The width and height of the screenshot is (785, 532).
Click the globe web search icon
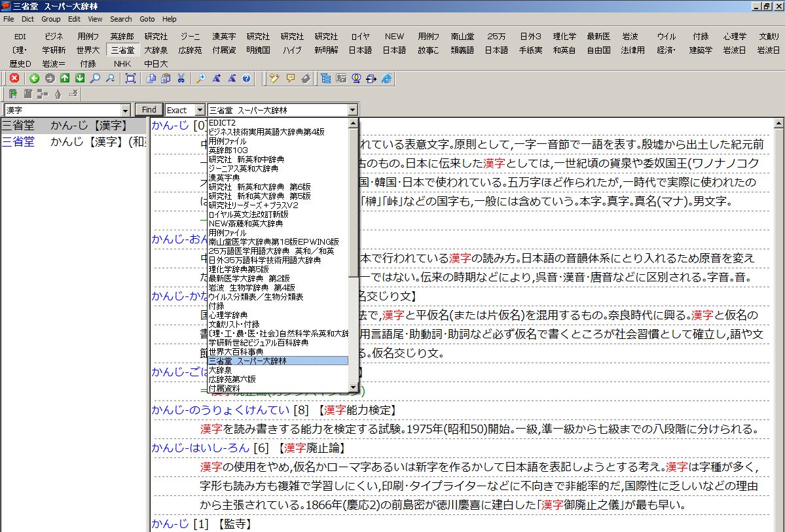[x=356, y=78]
